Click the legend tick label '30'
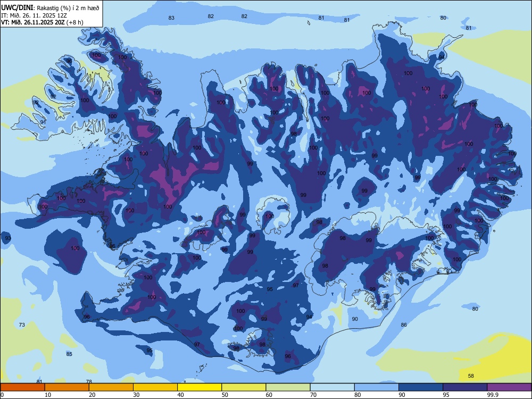Image resolution: width=532 pixels, height=399 pixels. (x=136, y=395)
